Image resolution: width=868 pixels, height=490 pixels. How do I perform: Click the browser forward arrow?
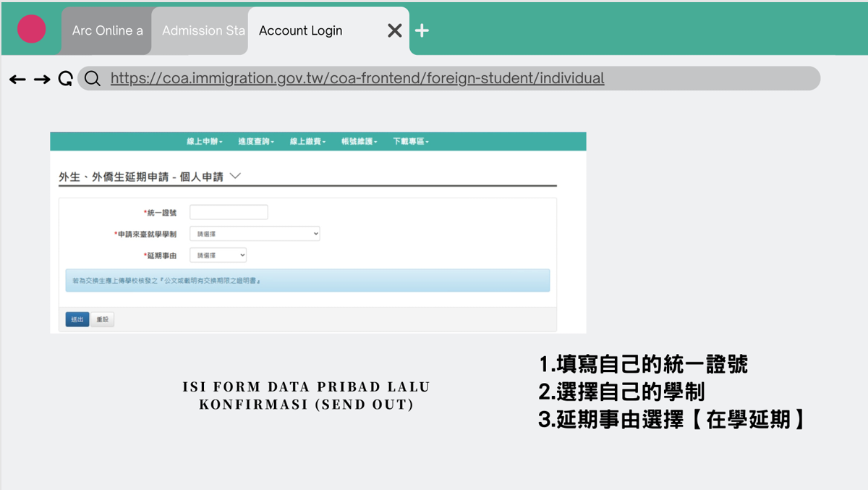[42, 79]
